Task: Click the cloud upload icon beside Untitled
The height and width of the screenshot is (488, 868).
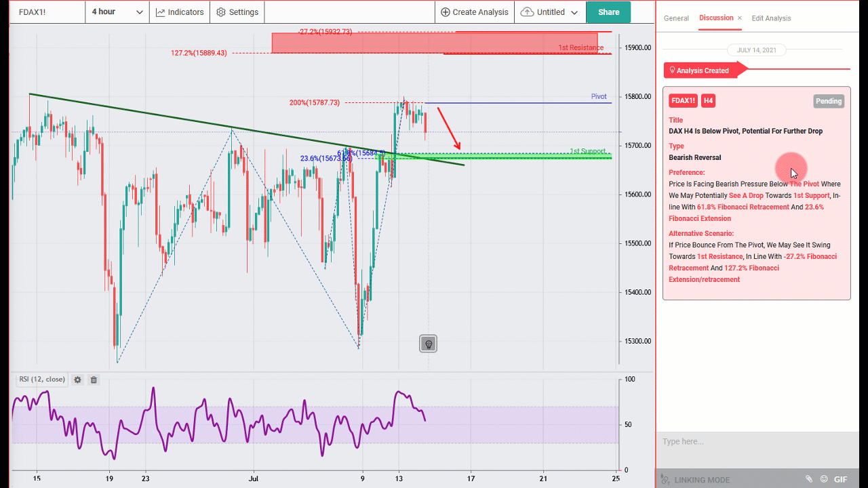Action: click(x=527, y=12)
